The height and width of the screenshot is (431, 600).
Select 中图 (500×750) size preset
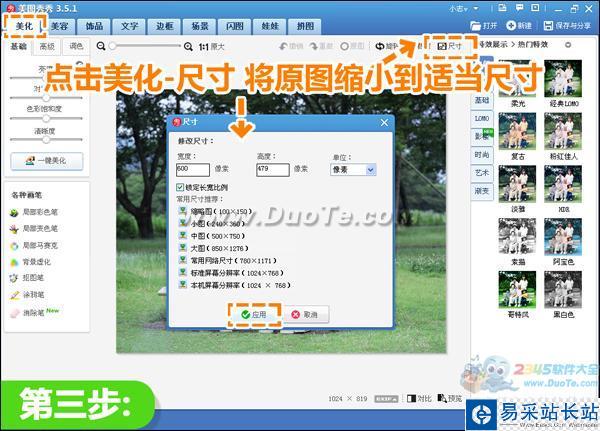pos(212,236)
